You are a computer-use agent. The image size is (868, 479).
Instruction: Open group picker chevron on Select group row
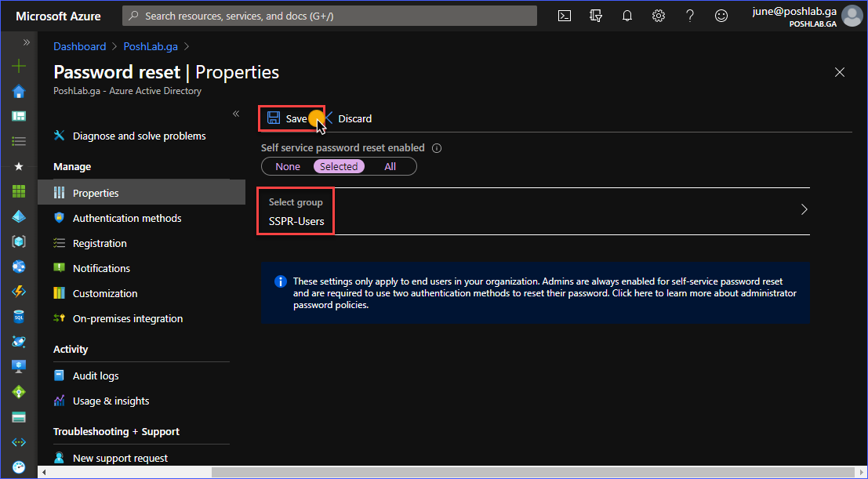(x=804, y=210)
